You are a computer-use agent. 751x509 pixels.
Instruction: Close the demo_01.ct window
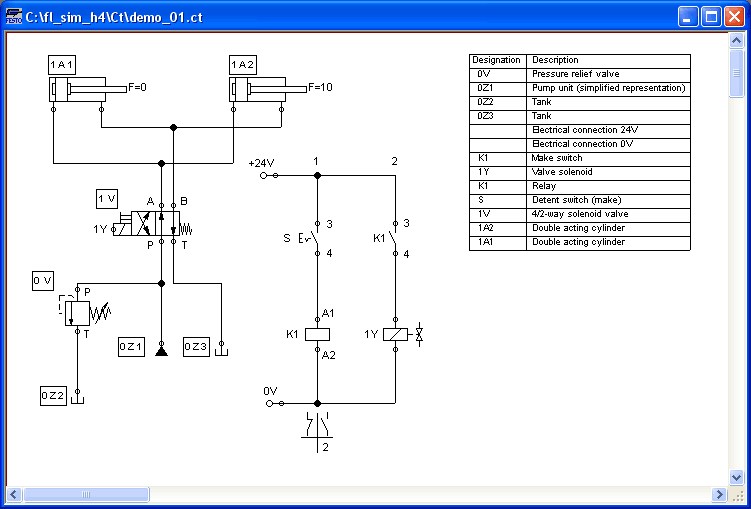734,17
